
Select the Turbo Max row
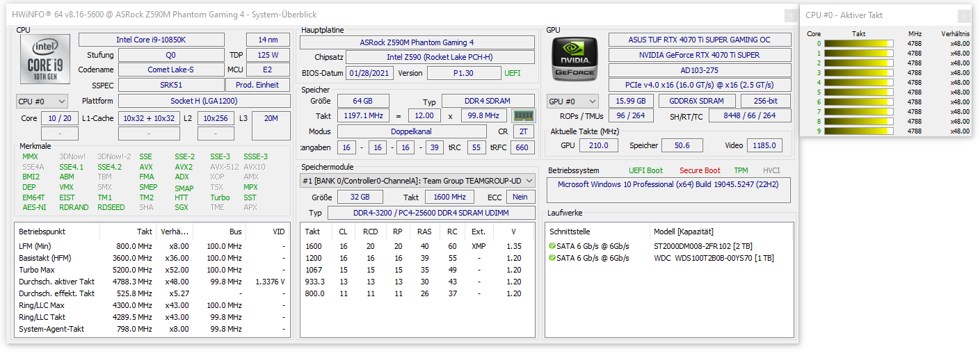[152, 270]
